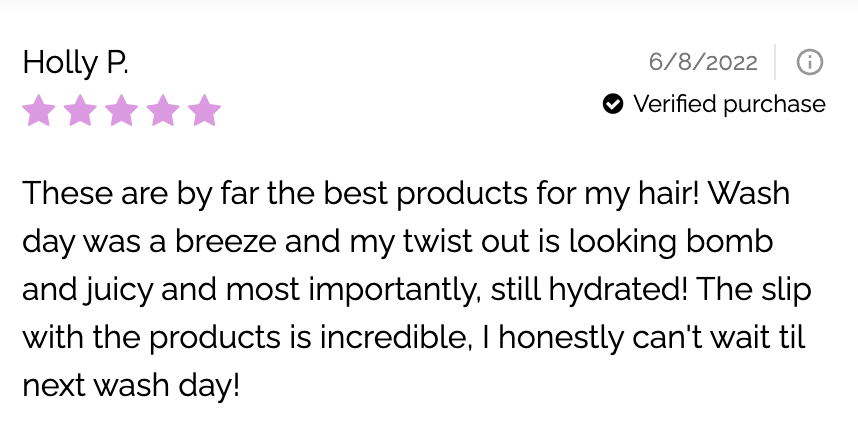Click the verified purchase checkmark badge
Viewport: 858px width, 444px height.
point(613,104)
